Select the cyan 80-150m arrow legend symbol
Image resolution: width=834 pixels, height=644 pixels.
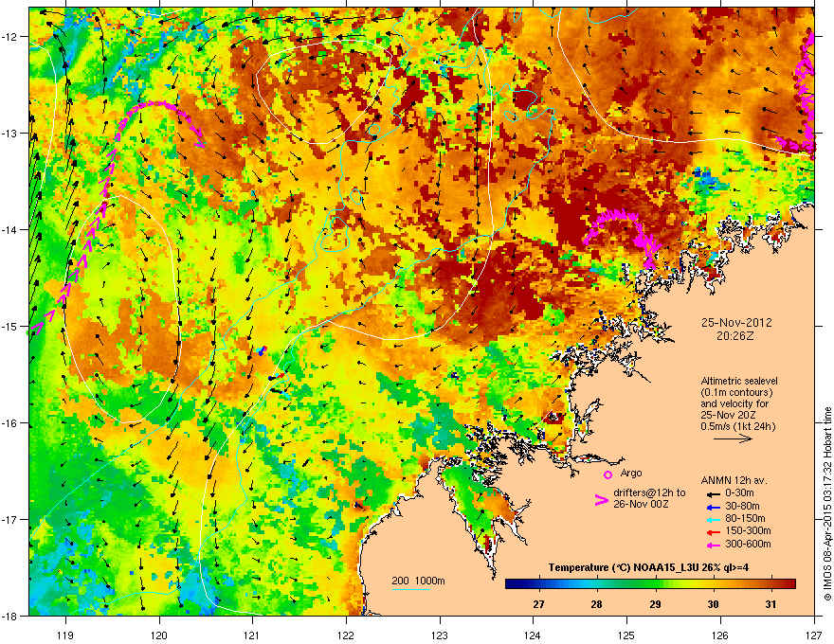714,519
